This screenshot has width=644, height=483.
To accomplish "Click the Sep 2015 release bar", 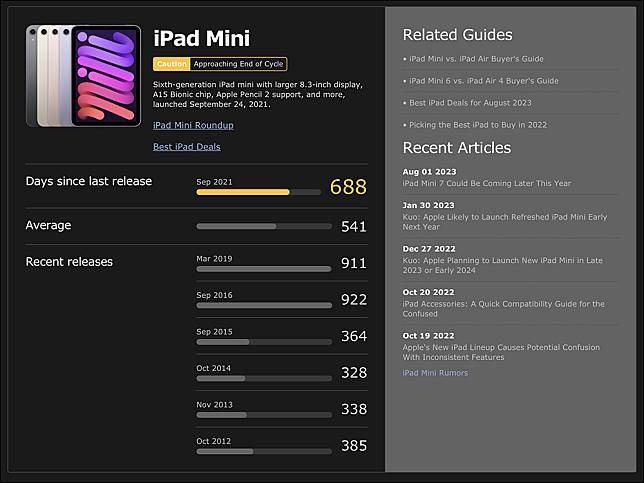I will pyautogui.click(x=264, y=342).
